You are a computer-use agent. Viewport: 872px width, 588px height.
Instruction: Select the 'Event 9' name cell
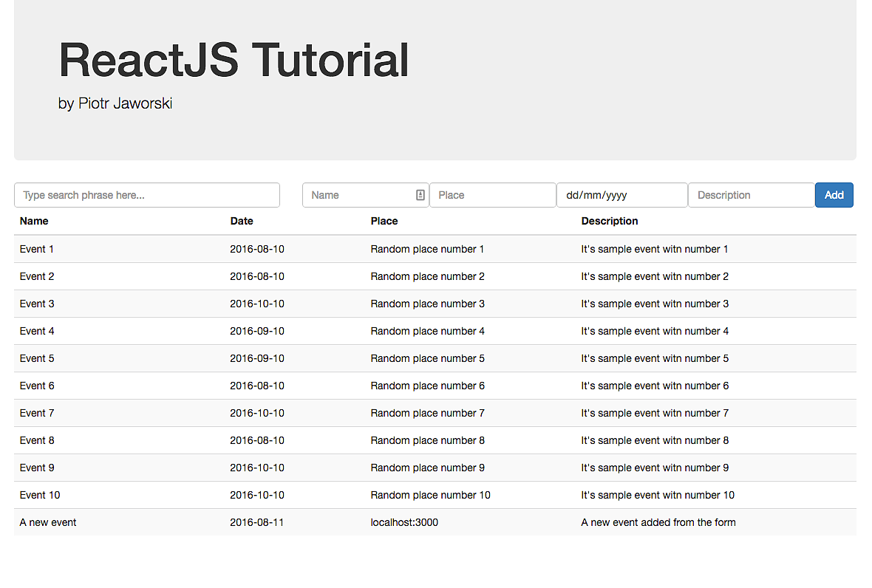click(37, 468)
